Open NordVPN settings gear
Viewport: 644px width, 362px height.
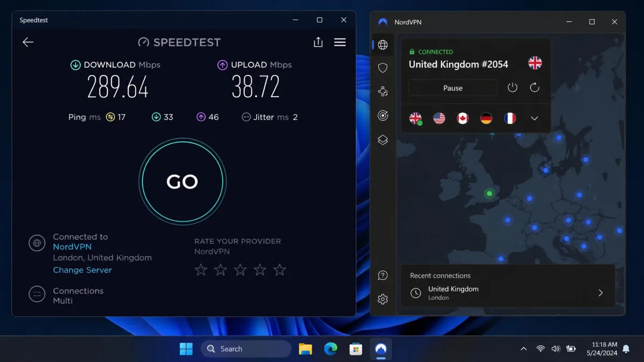pyautogui.click(x=383, y=299)
